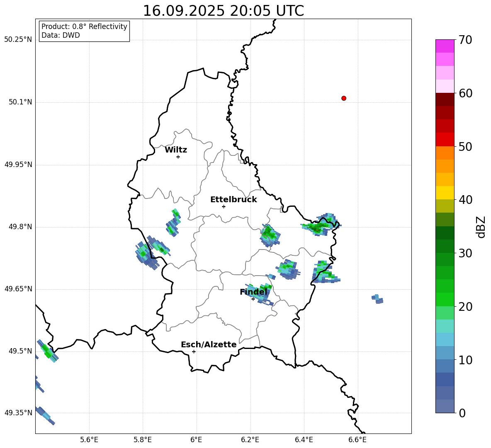This screenshot has height=448, width=491.
Task: Pick the bright red colorbar swatch above 50
Action: tap(445, 139)
